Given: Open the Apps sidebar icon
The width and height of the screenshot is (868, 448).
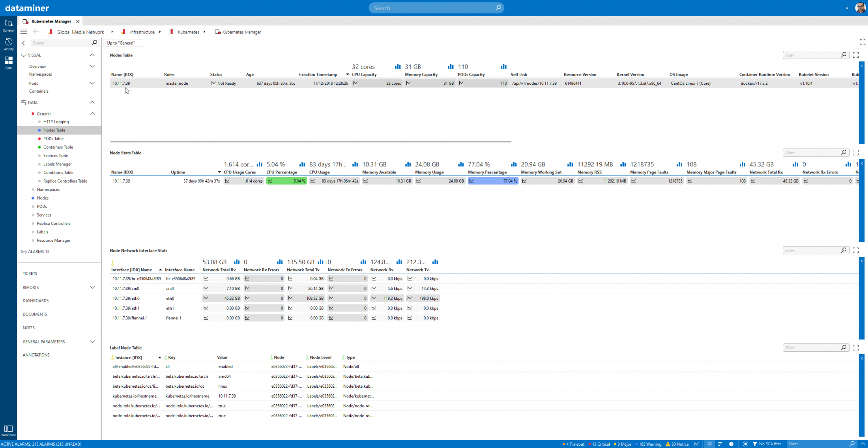Looking at the screenshot, I should click(x=8, y=62).
